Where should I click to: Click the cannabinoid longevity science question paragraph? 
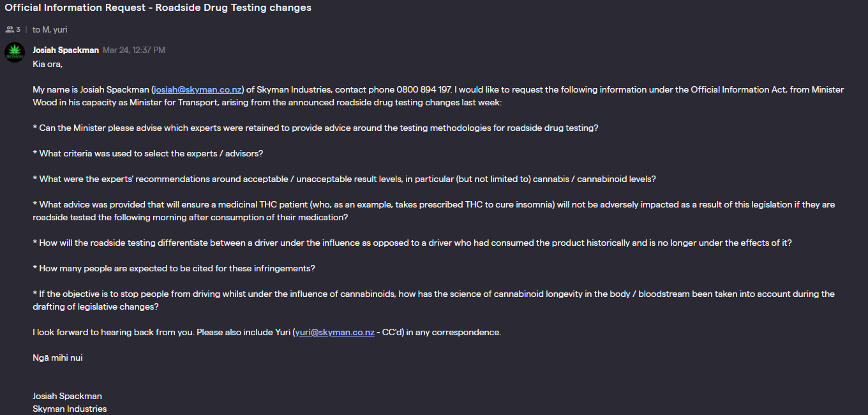coord(434,300)
